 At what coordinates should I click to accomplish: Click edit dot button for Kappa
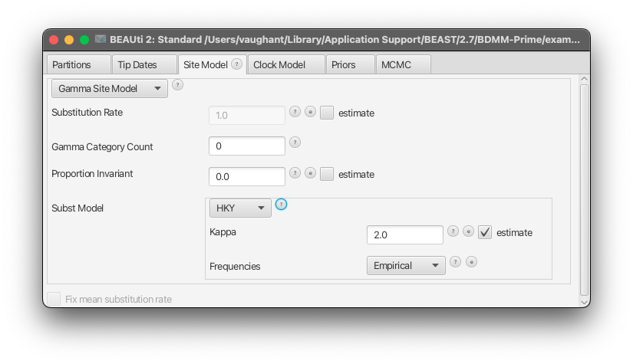pos(468,231)
